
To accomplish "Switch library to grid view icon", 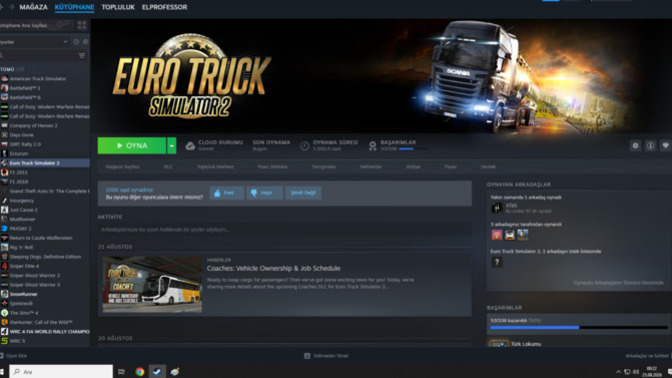I will tap(82, 25).
